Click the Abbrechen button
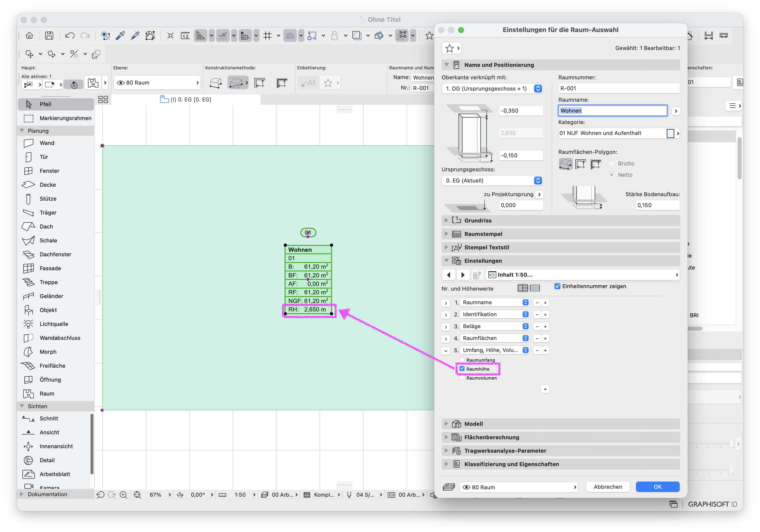Screen dimensions: 760x532 (608, 487)
